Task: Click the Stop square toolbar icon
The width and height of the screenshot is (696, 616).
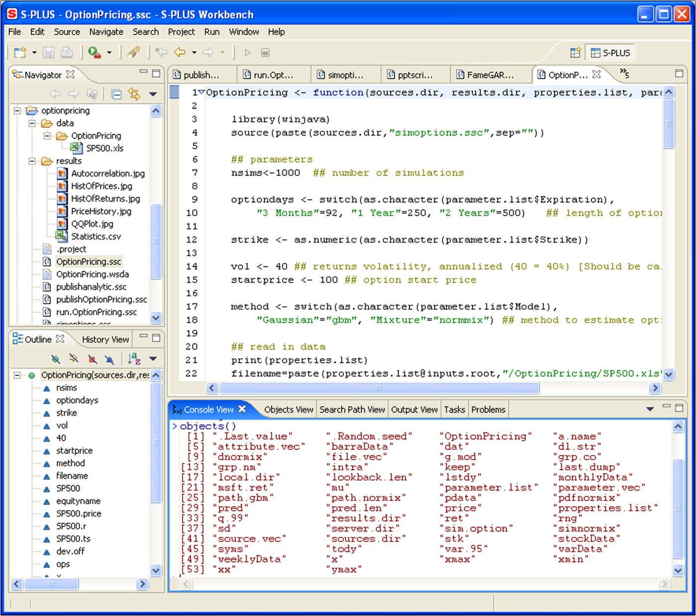Action: point(265,52)
